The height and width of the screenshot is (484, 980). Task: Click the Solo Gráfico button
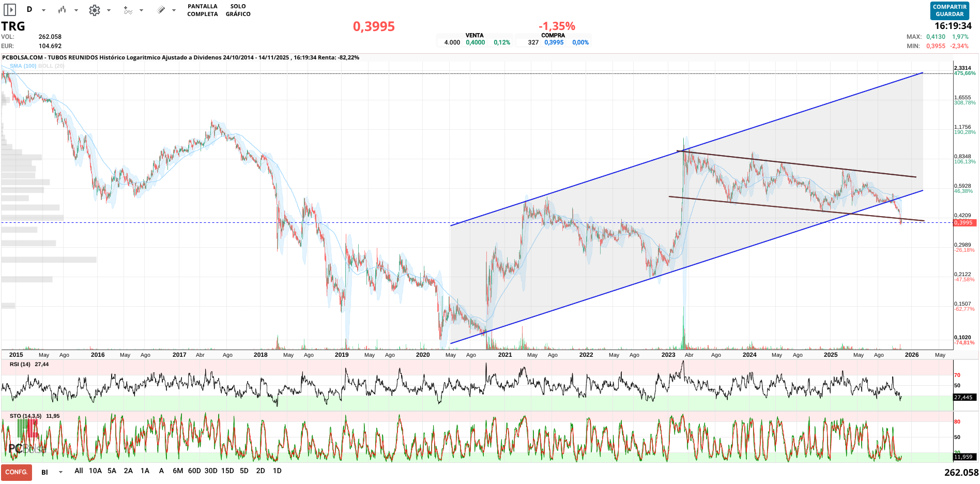(x=238, y=10)
